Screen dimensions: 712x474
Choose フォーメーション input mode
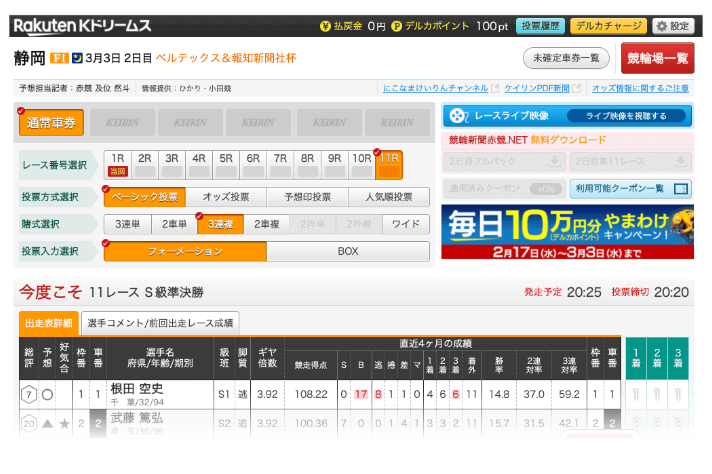[x=185, y=252]
